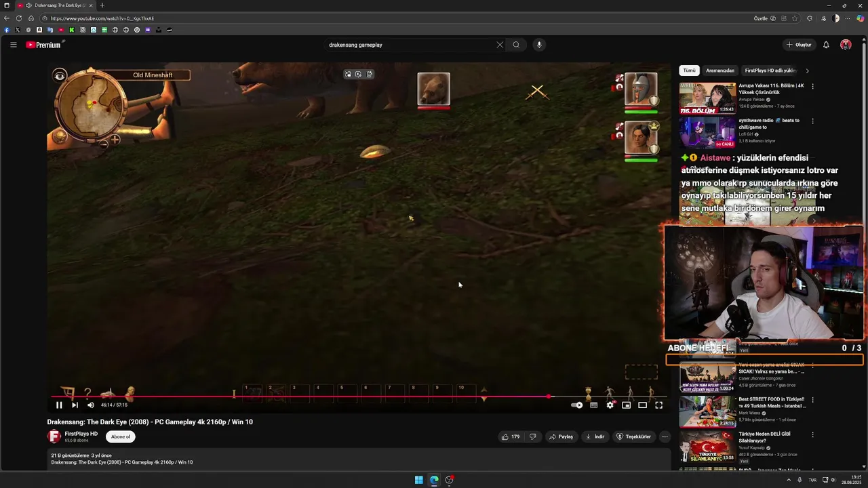Image resolution: width=868 pixels, height=488 pixels.
Task: Go to YouTube Premium home logo
Action: [x=44, y=45]
